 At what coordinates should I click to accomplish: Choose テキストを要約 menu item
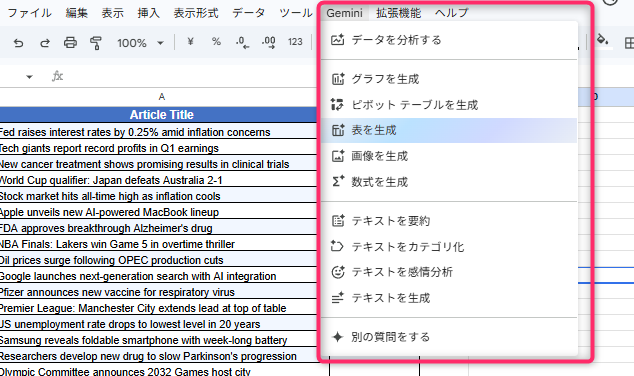(x=449, y=221)
